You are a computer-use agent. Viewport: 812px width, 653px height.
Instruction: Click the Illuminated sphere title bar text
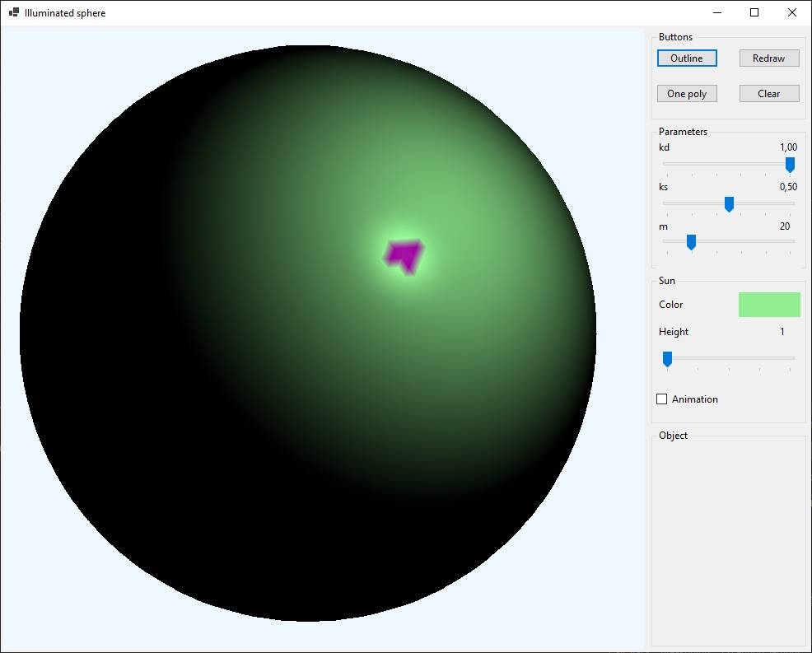[65, 13]
